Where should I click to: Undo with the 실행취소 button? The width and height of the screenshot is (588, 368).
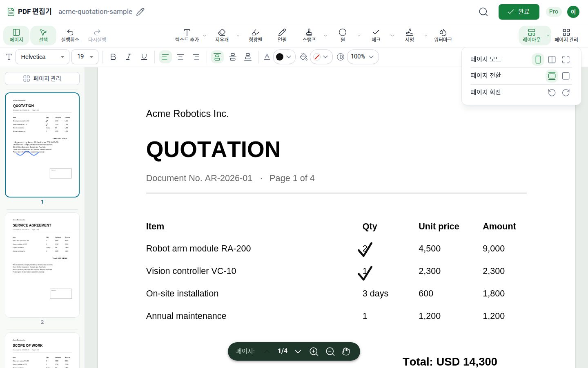coord(70,36)
